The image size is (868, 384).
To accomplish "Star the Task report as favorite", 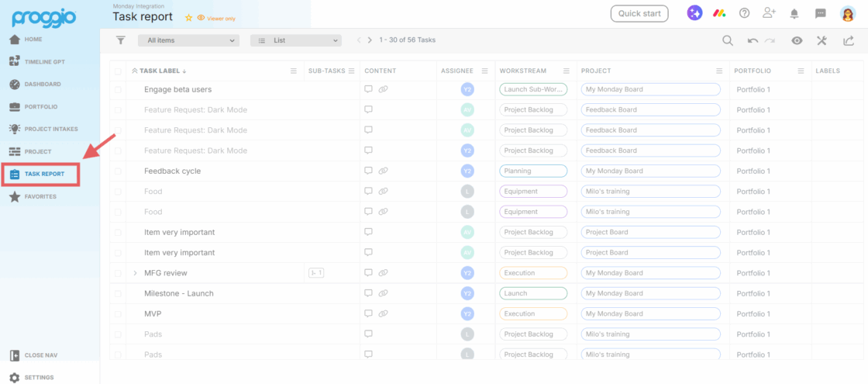I will [x=188, y=18].
